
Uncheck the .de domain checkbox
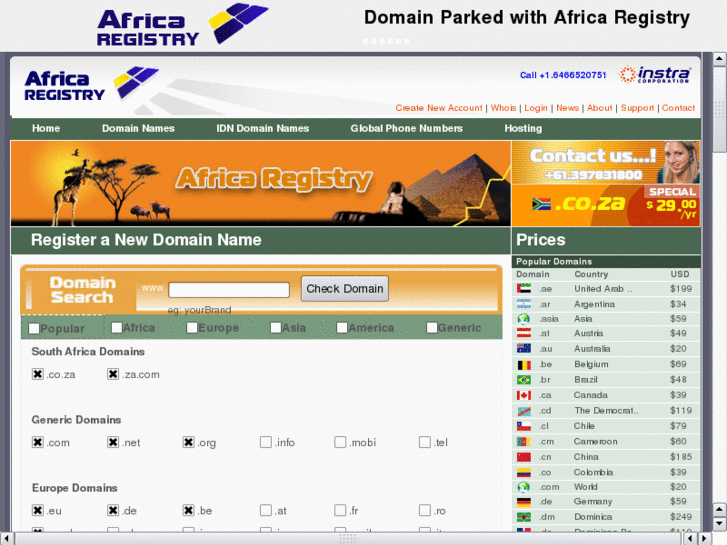[x=113, y=510]
